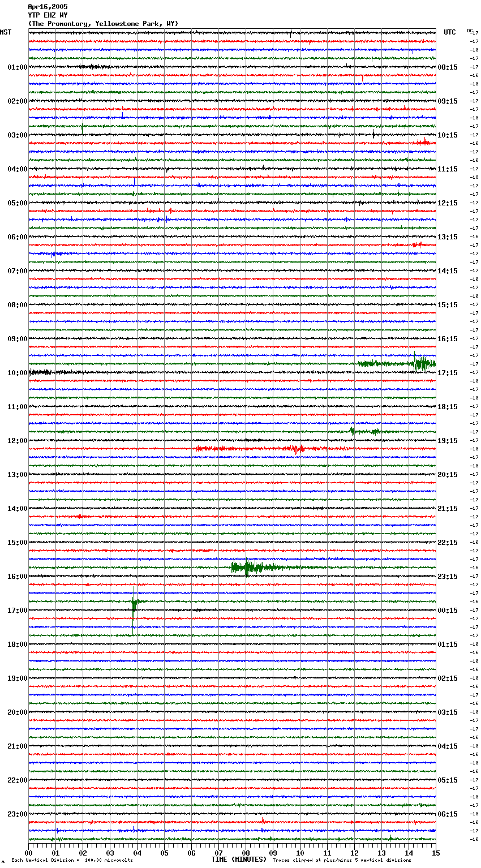Click the UTC column header
Screen dimensions: 481x868
450,32
